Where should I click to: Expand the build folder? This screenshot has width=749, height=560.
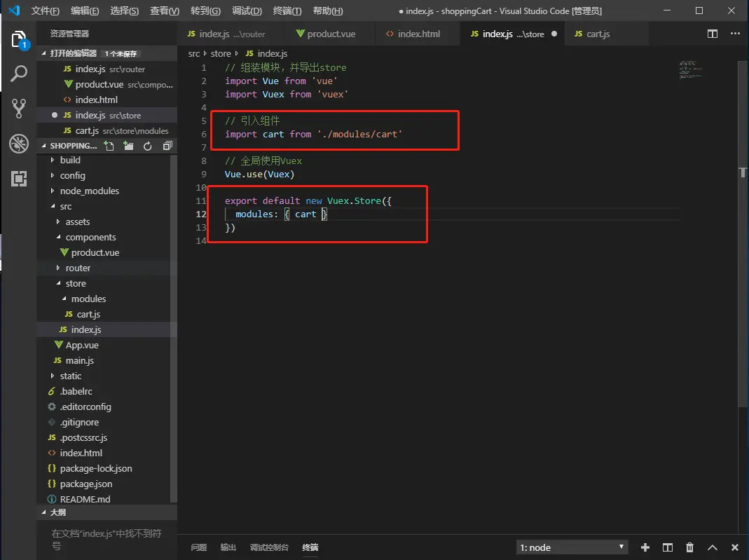53,160
